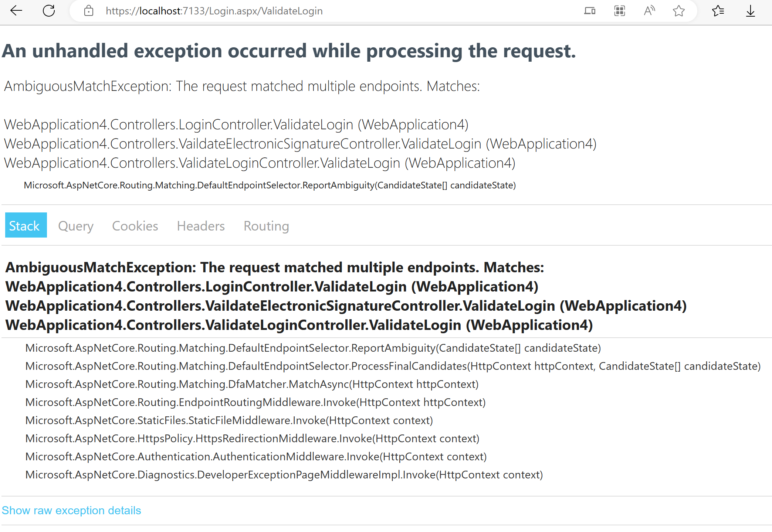Expand the ReportAmbiguity stack frame
This screenshot has height=532, width=772.
(313, 348)
